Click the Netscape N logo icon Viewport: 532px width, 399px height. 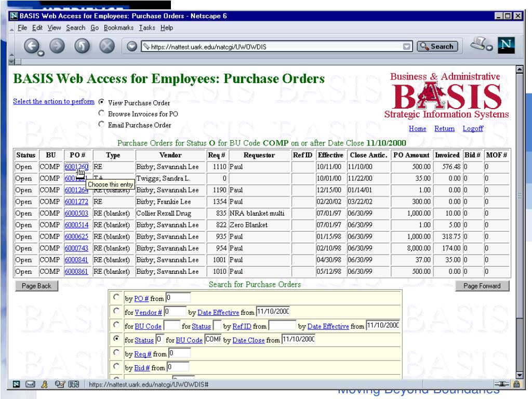[x=506, y=45]
